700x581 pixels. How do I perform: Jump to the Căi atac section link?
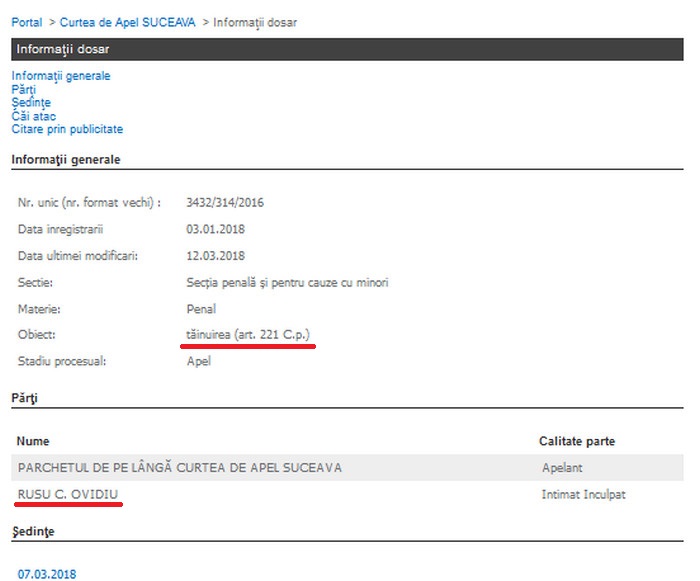coord(33,116)
